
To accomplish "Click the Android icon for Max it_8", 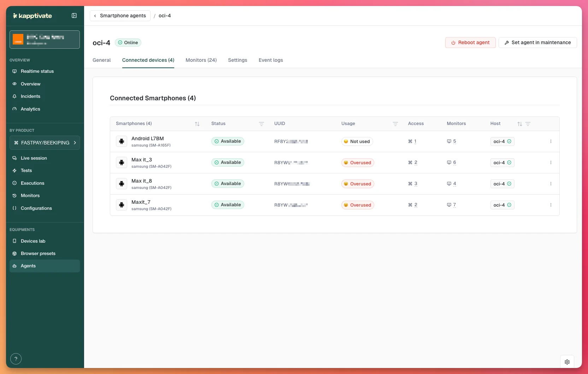I will tap(122, 184).
